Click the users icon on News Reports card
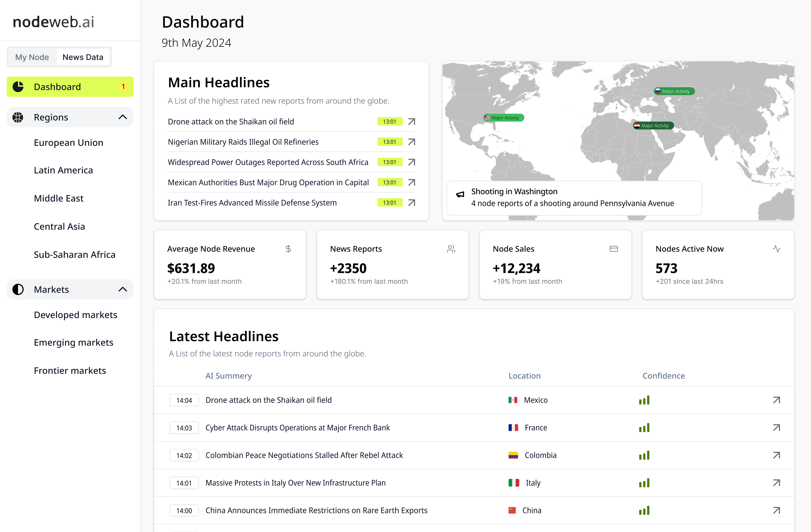The image size is (811, 532). pos(451,249)
